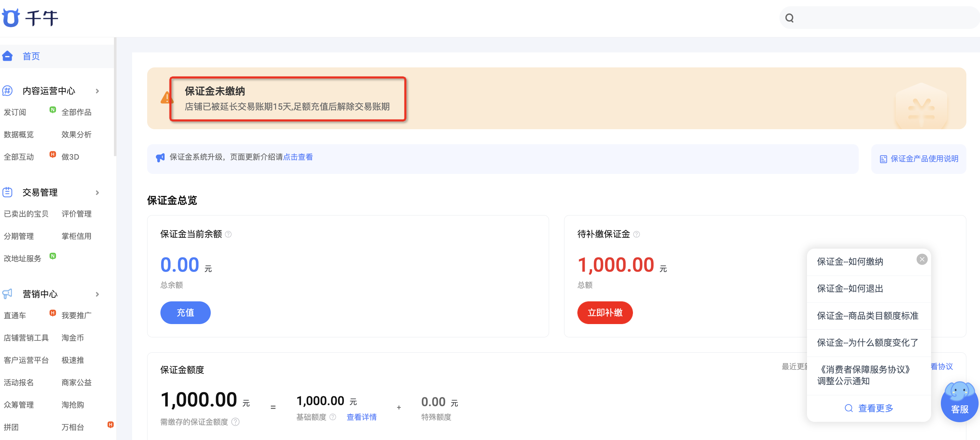
Task: Click the blue announcement megaphone icon
Action: click(x=160, y=157)
